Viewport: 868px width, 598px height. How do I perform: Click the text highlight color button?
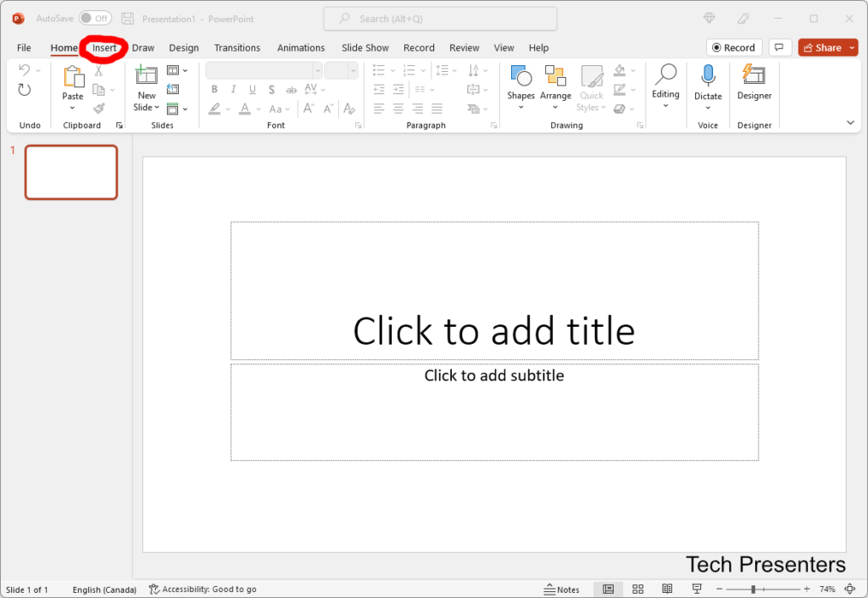tap(214, 108)
